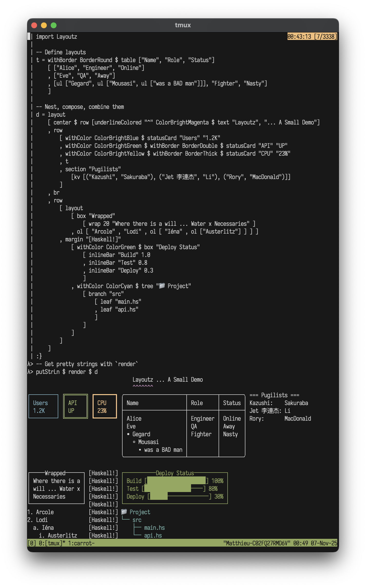Viewport: 366px width, 588px height.
Task: Click the copy-mode position indicator [7/3338]
Action: pyautogui.click(x=325, y=37)
